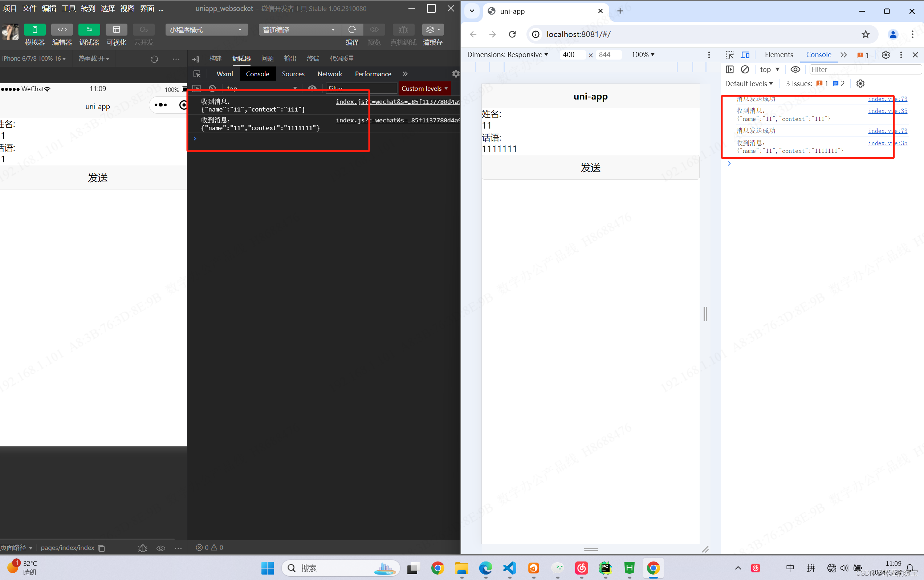The height and width of the screenshot is (580, 924).
Task: Open VS Code from the taskbar
Action: [509, 568]
